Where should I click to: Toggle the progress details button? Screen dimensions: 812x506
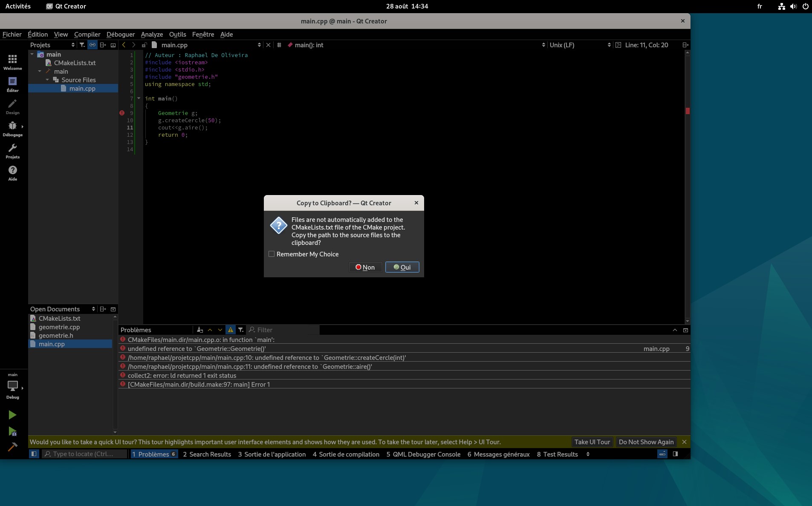662,454
